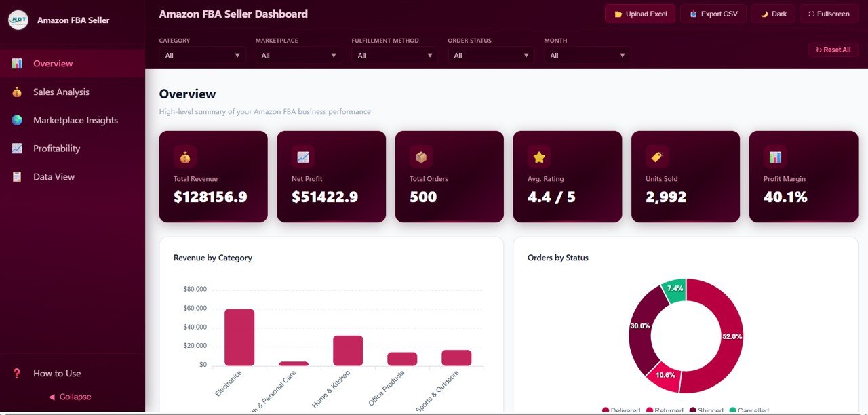Click the Delivered legend color swatch
Screen dimensions: 868x415
tap(606, 410)
